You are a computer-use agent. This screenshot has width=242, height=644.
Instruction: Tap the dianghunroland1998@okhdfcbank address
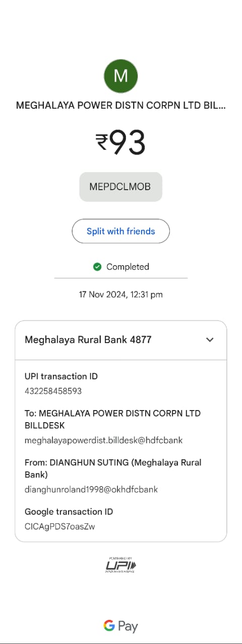91,489
